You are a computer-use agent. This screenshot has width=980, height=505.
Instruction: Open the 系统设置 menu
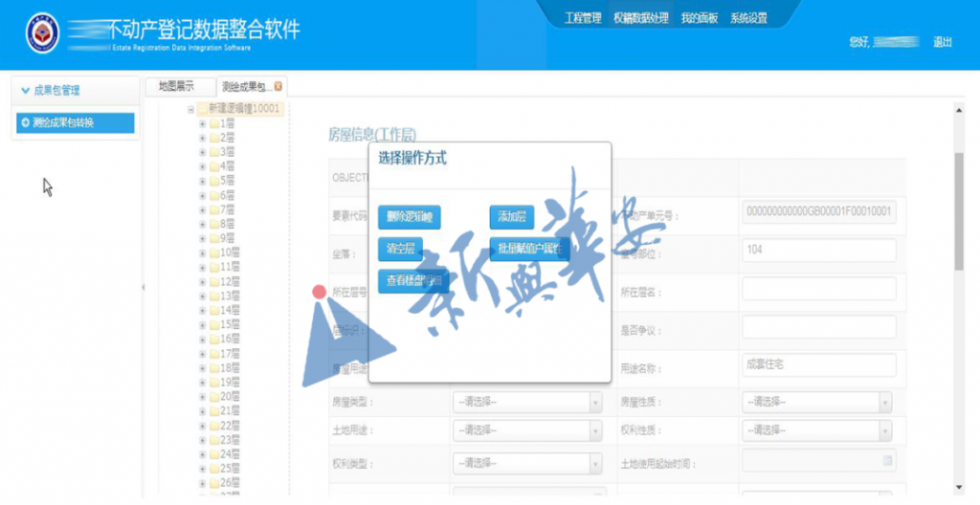(748, 18)
